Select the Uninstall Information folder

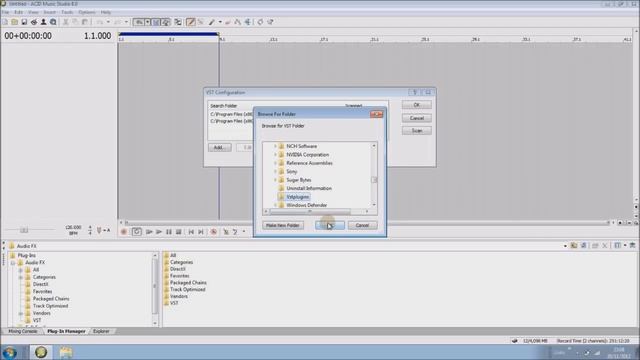pyautogui.click(x=309, y=188)
